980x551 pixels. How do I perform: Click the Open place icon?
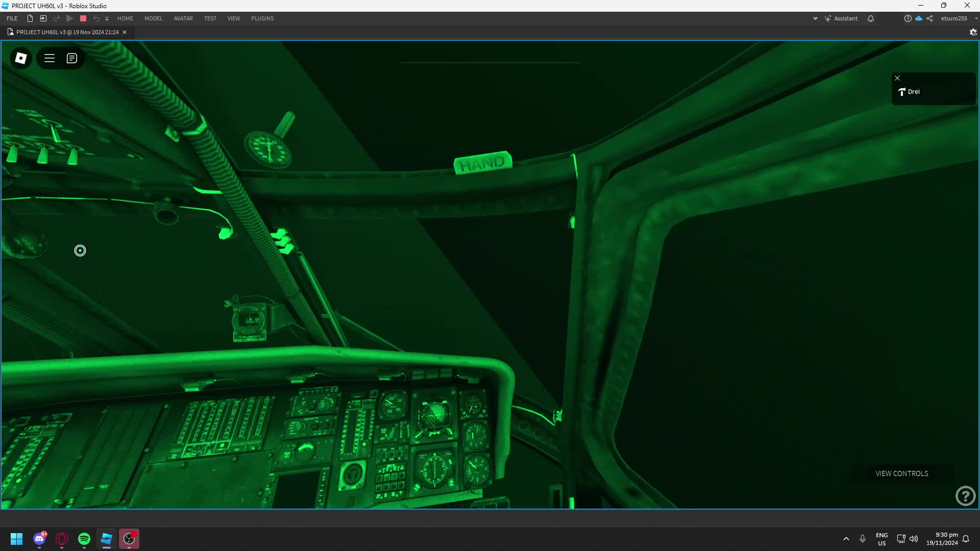(x=43, y=18)
